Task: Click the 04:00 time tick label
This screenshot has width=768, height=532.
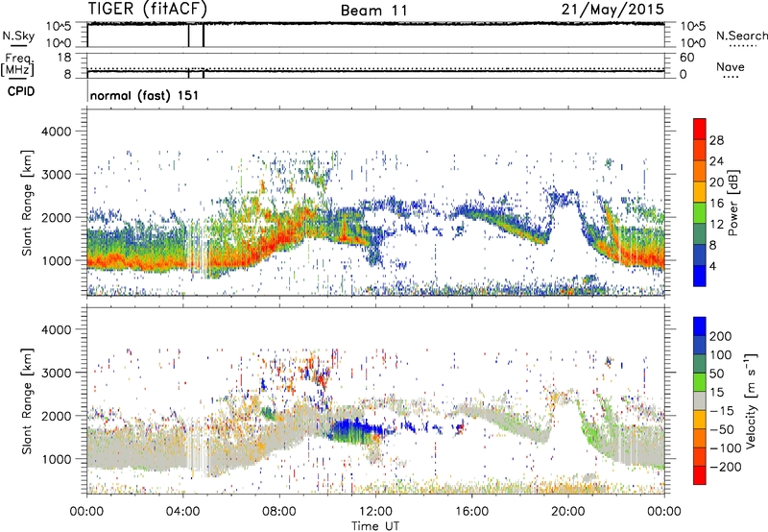Action: [x=182, y=512]
